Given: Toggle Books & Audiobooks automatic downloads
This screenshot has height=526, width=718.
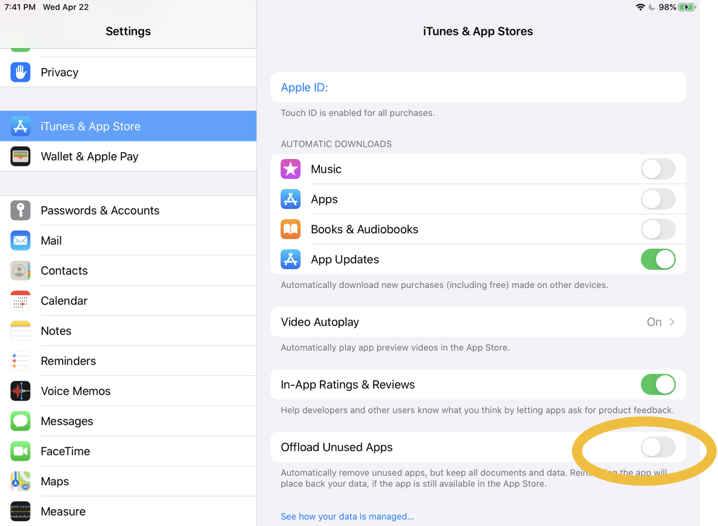Looking at the screenshot, I should 657,229.
